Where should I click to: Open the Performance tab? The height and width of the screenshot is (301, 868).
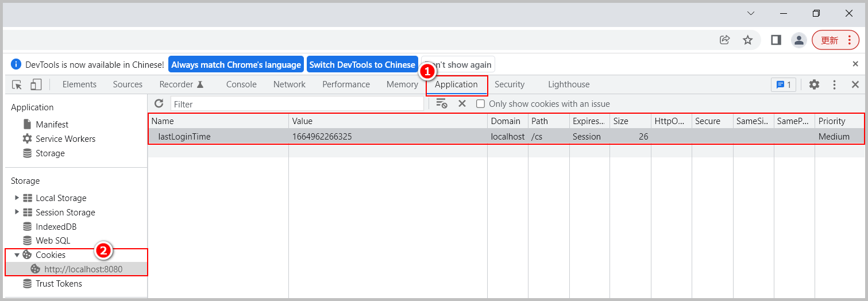click(x=346, y=84)
